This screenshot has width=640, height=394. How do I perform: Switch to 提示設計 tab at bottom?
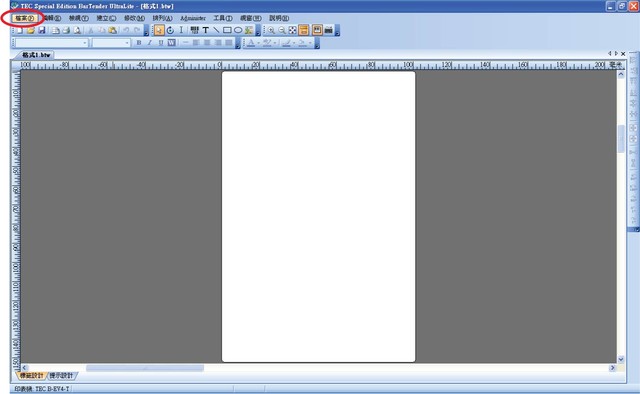point(62,376)
